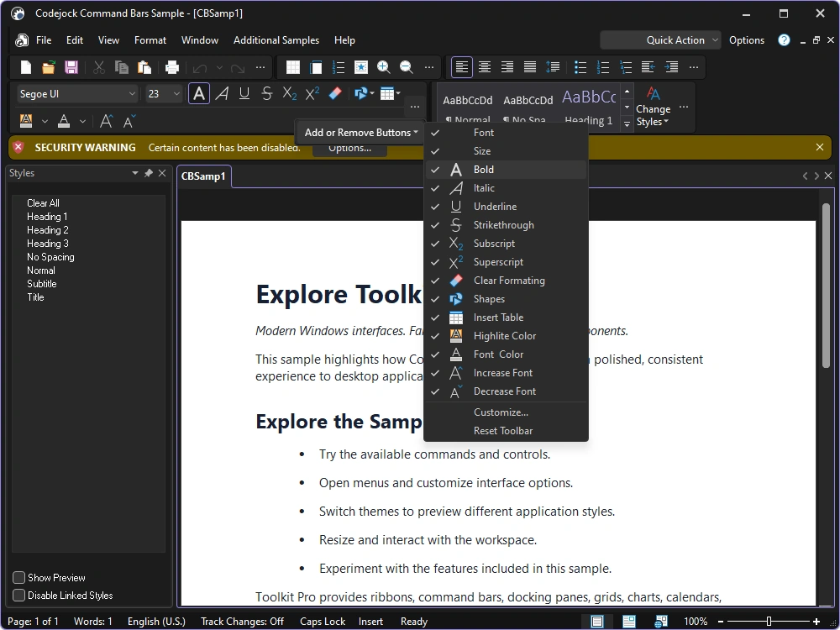
Task: Click the document vertical scrollbar thumb
Action: point(826,286)
